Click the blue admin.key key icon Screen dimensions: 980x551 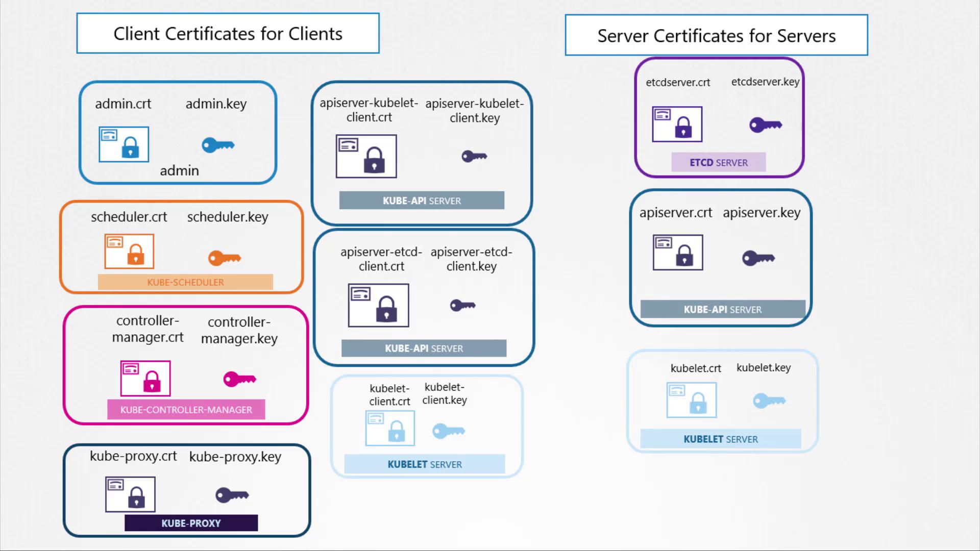click(x=218, y=145)
